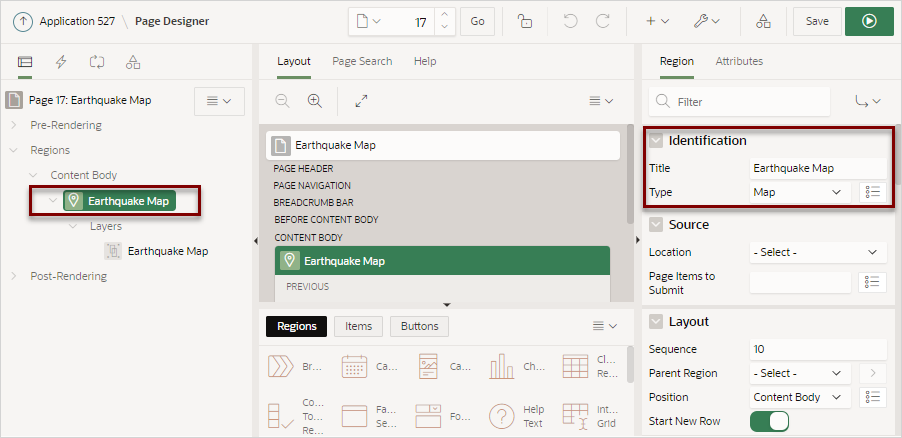Screen dimensions: 902x438
Task: Open the page selector document icon
Action: click(x=368, y=22)
